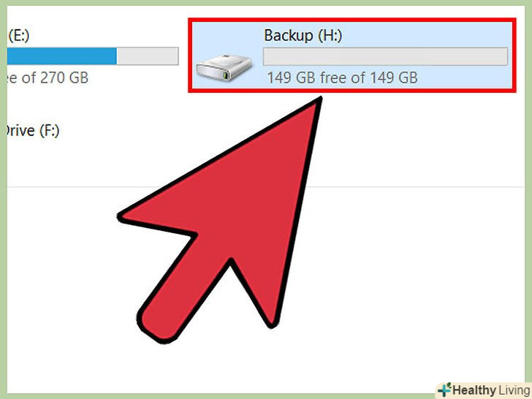Click the empty Backup (H:) capacity bar
Viewport: 532px width, 399px height.
point(385,56)
